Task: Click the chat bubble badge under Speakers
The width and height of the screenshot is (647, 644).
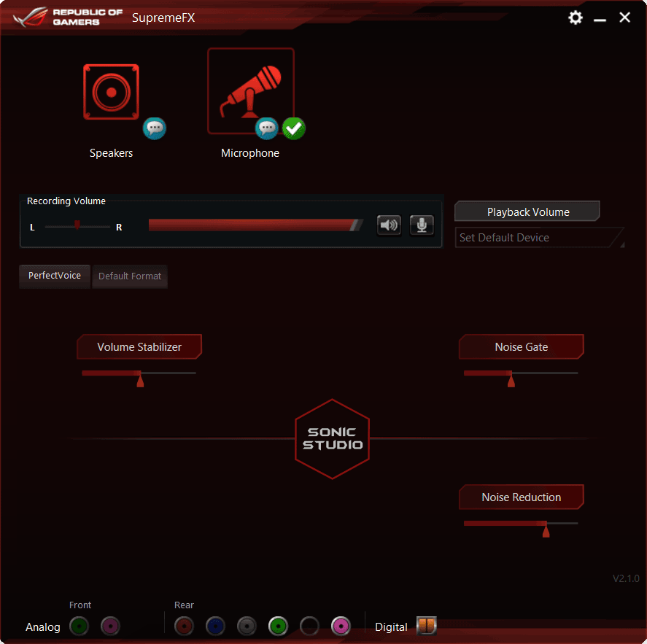Action: pyautogui.click(x=155, y=128)
